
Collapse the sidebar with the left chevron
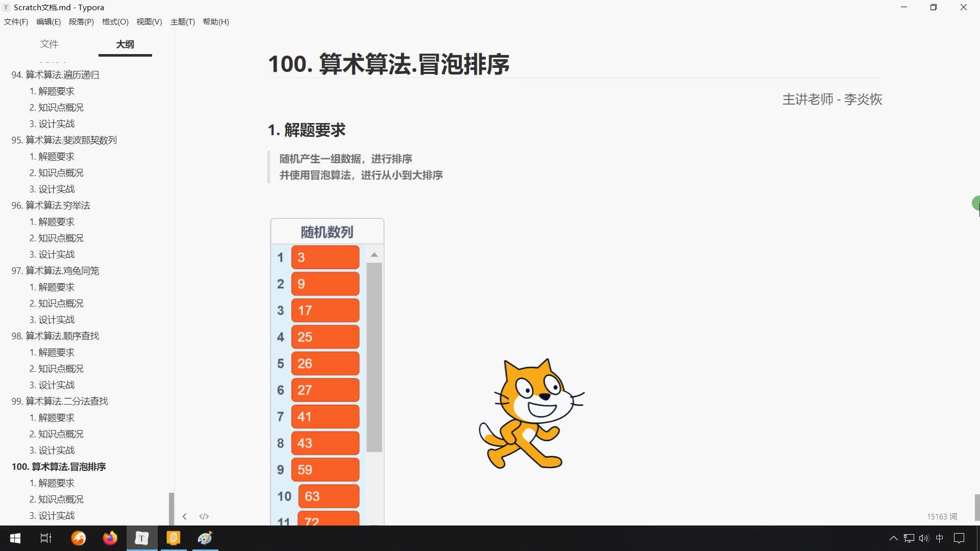(x=184, y=516)
